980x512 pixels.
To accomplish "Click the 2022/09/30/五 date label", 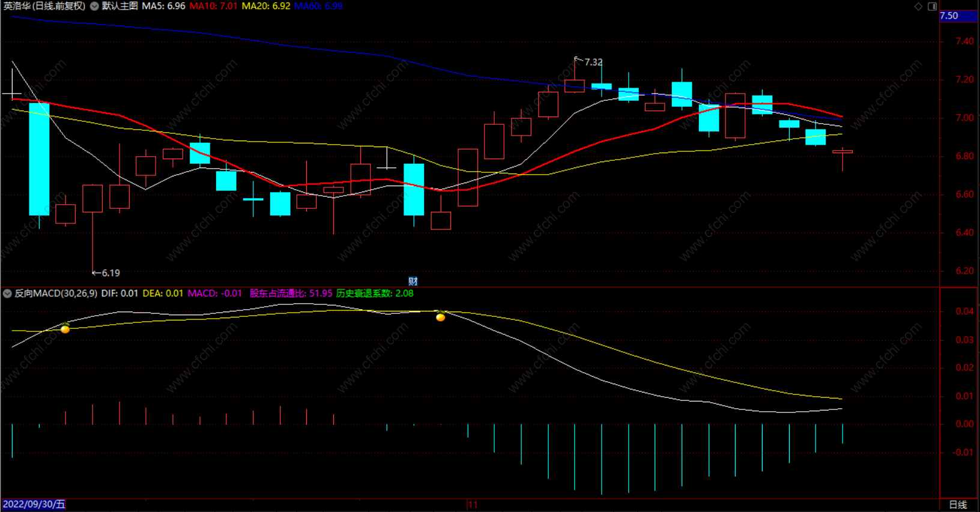I will coord(34,505).
